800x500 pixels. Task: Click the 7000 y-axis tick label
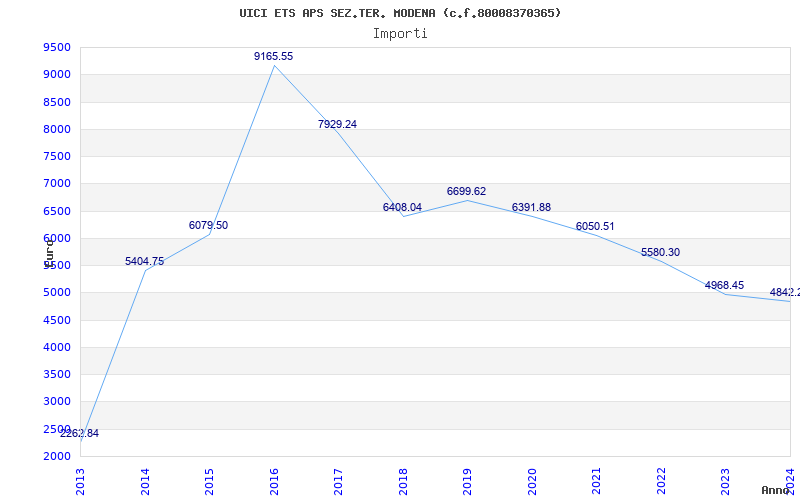[57, 183]
